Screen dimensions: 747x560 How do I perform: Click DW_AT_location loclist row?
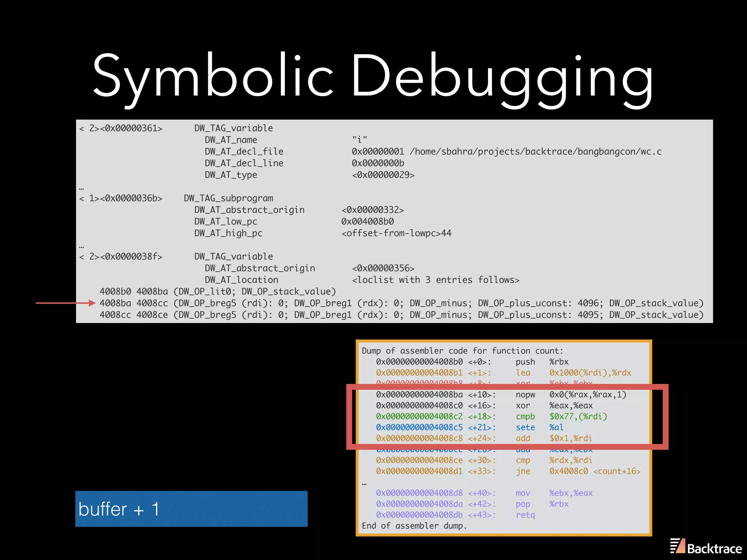(362, 280)
